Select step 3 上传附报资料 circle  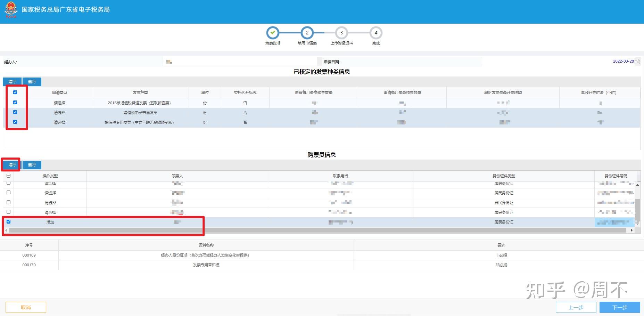(x=341, y=33)
